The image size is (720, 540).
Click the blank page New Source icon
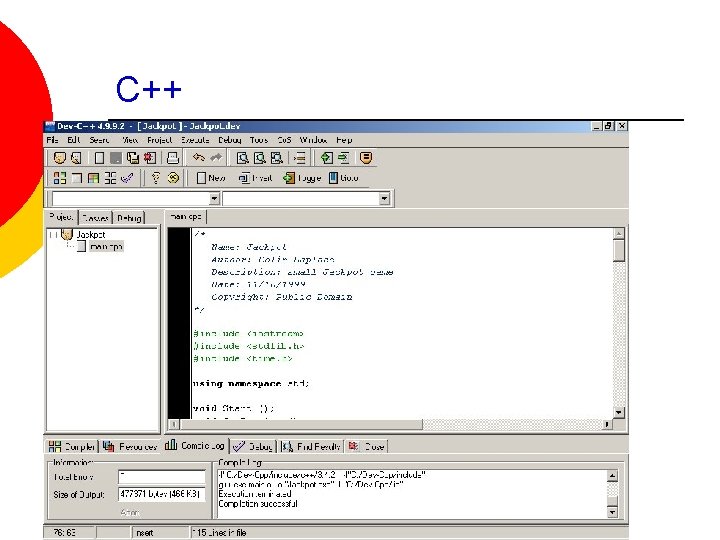point(99,158)
